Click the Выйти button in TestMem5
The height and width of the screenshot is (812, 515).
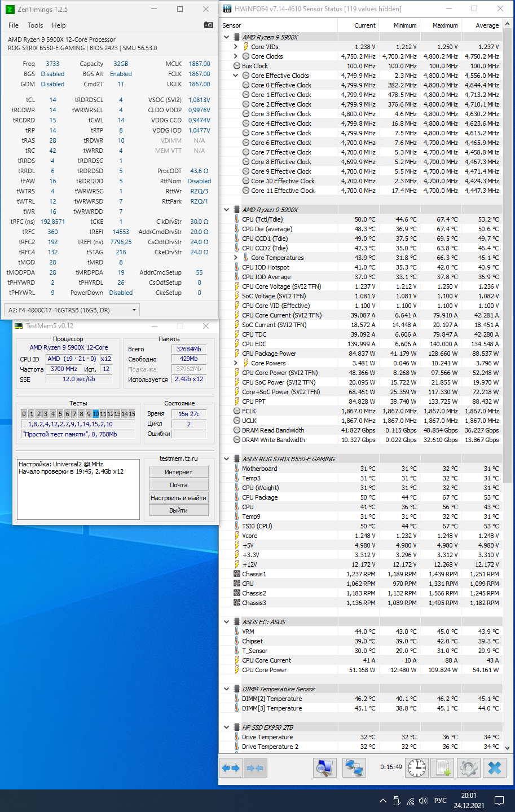[179, 510]
